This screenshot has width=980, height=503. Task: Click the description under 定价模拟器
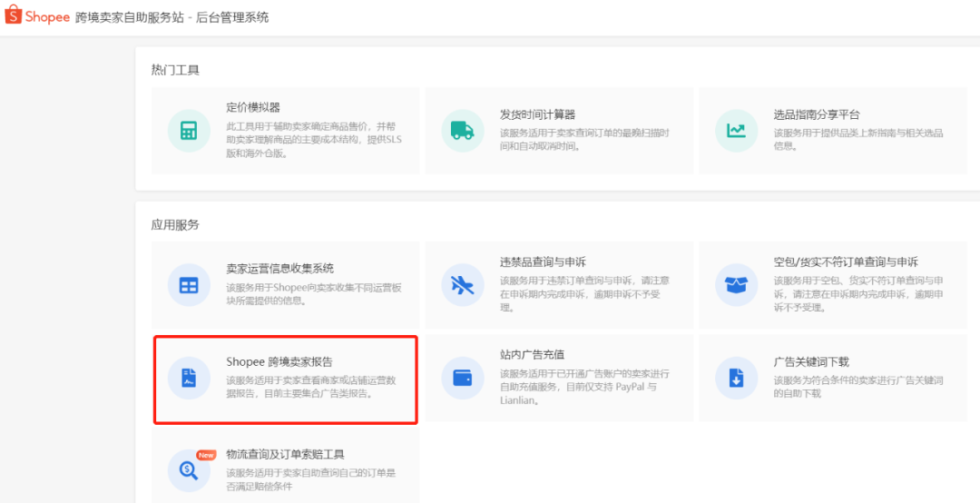pyautogui.click(x=314, y=140)
